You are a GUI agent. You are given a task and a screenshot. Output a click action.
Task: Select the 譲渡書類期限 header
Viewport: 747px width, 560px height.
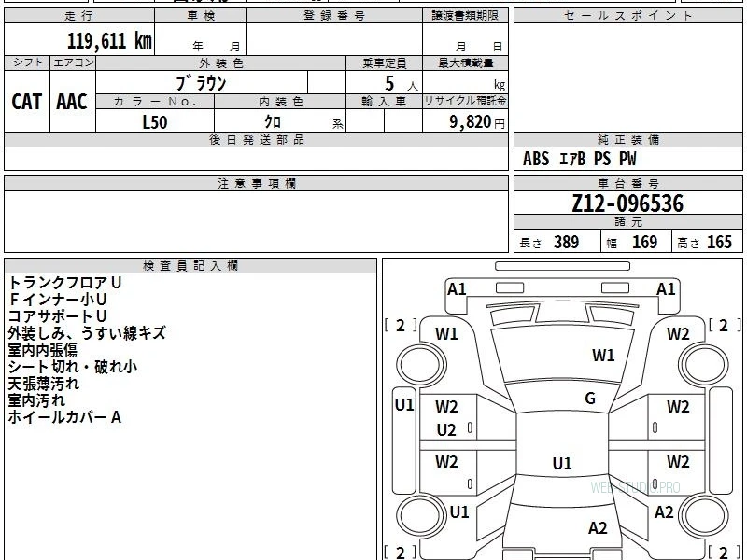465,16
